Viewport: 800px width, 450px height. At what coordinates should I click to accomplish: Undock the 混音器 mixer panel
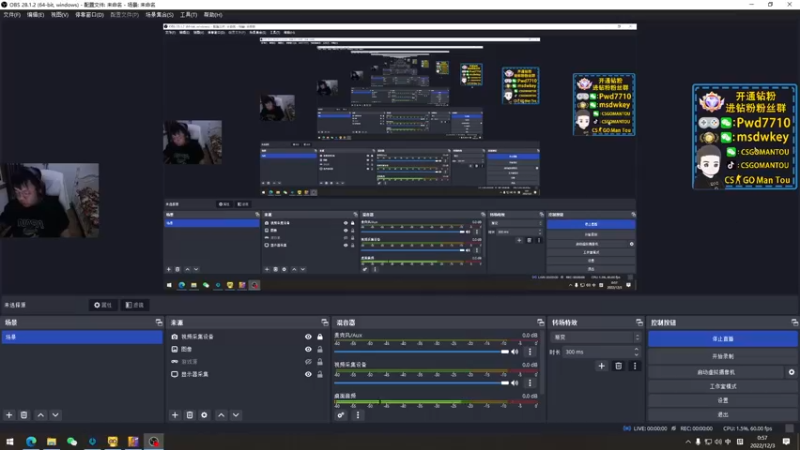(x=540, y=322)
